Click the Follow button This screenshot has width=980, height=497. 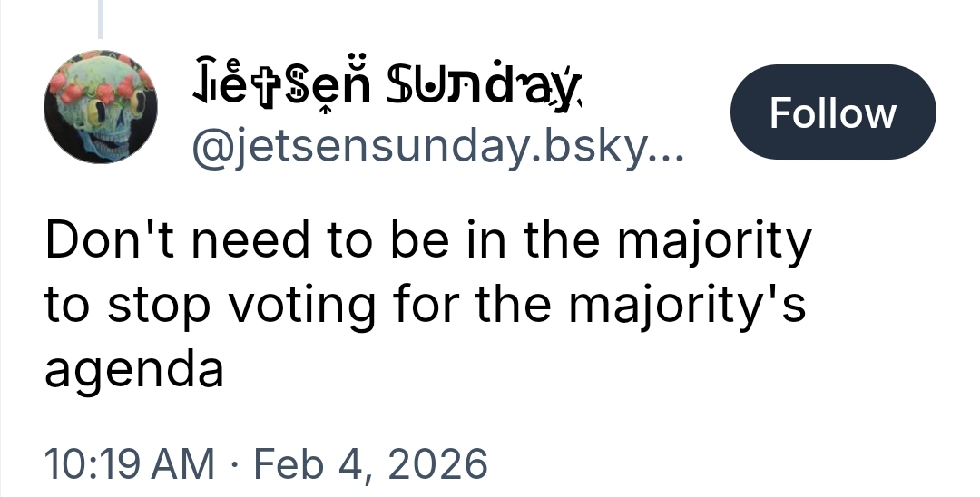[x=832, y=112]
